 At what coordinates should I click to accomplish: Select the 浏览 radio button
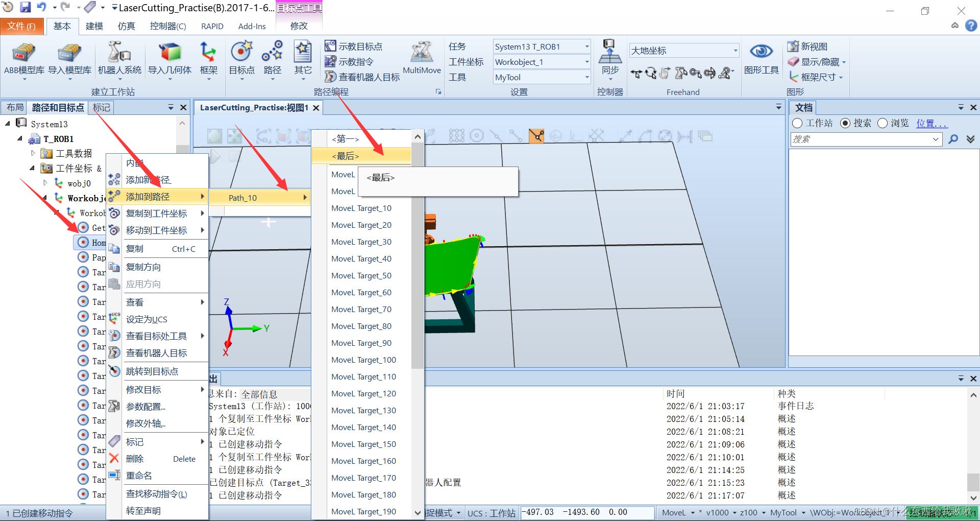[883, 123]
